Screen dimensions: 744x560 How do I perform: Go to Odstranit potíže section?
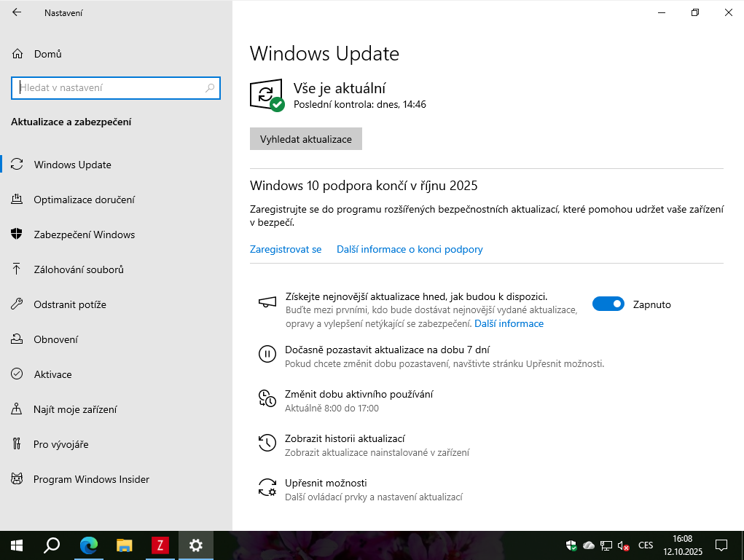[x=70, y=304]
